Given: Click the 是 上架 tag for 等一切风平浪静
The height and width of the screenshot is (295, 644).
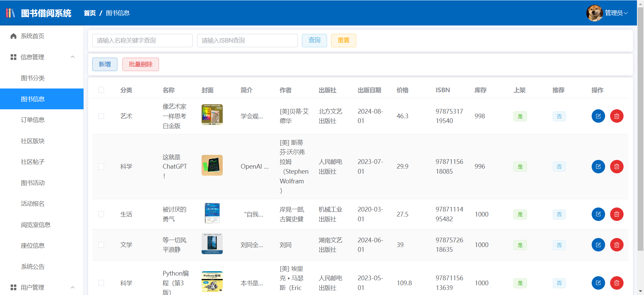Looking at the screenshot, I should coord(520,245).
